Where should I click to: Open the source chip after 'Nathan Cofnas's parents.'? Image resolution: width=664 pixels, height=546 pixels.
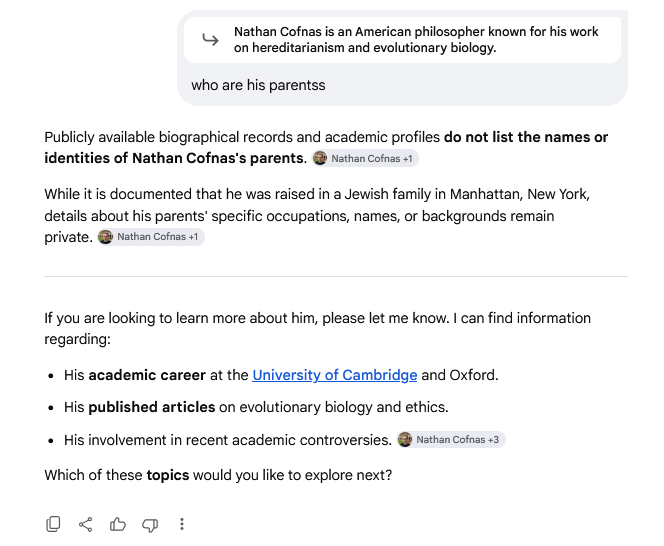pyautogui.click(x=365, y=158)
